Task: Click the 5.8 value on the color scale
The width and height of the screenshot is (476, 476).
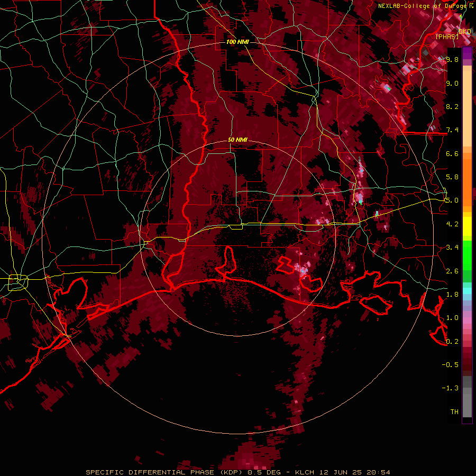Action: pyautogui.click(x=452, y=177)
